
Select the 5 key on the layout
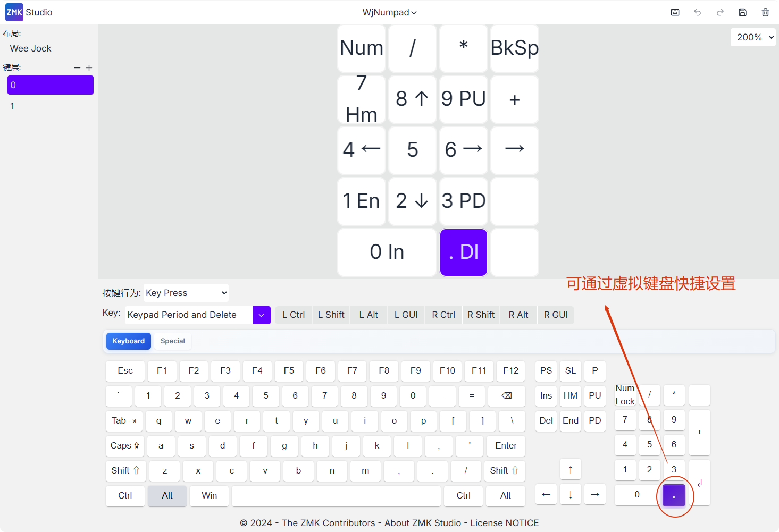click(413, 150)
